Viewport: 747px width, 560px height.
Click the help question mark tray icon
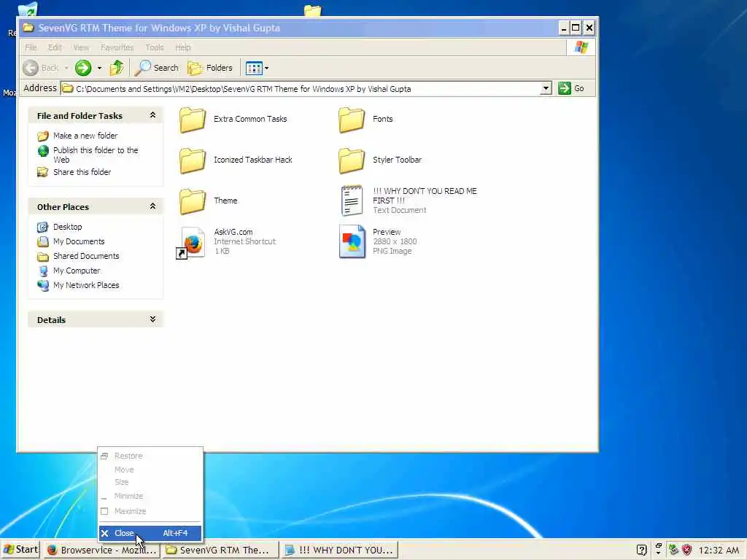click(x=642, y=550)
